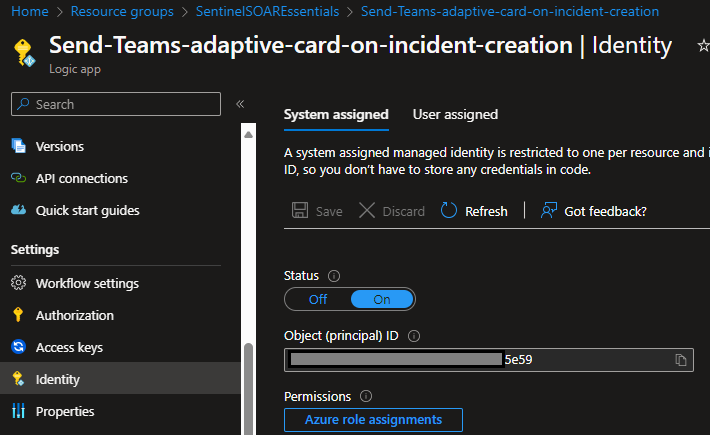Go to Resource groups breadcrumb
Screen dimensions: 710x435
122,11
